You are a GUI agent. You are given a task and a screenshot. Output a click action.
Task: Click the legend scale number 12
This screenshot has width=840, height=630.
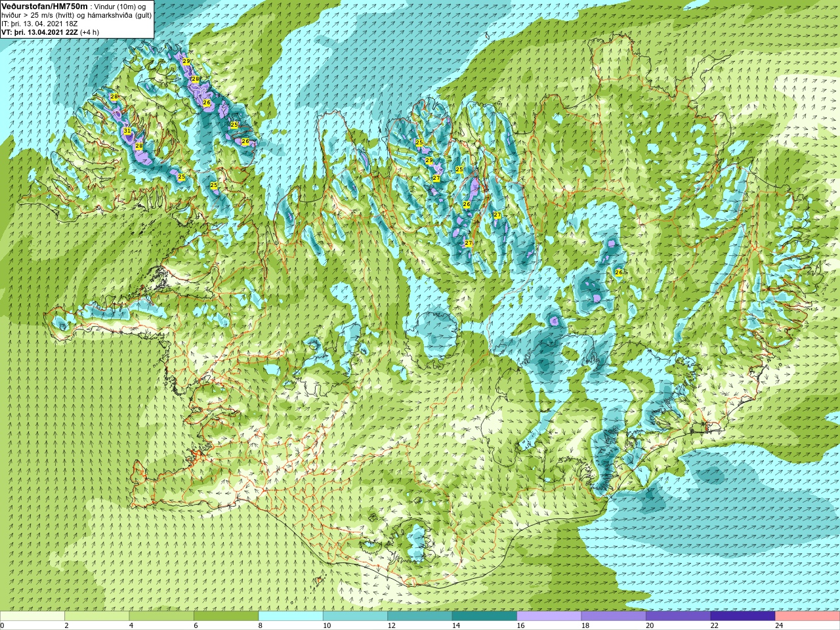[391, 625]
